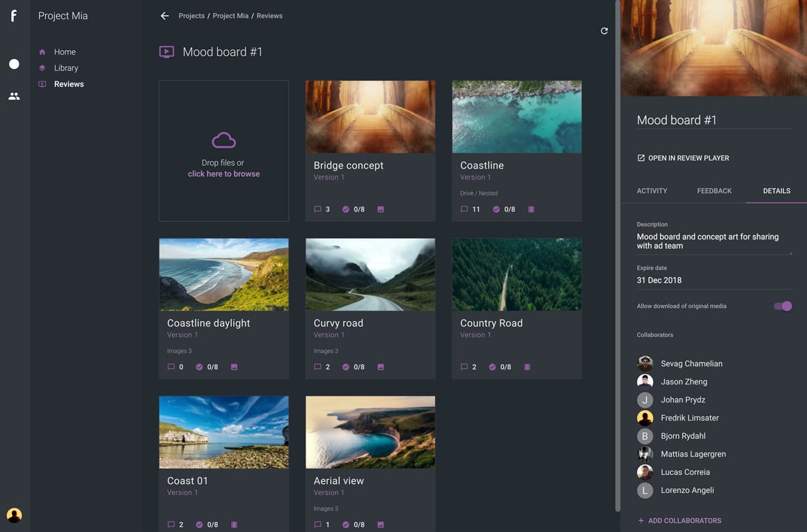Click approval check icon on Bridge concept
Viewport: 807px width, 532px height.
[x=346, y=210]
